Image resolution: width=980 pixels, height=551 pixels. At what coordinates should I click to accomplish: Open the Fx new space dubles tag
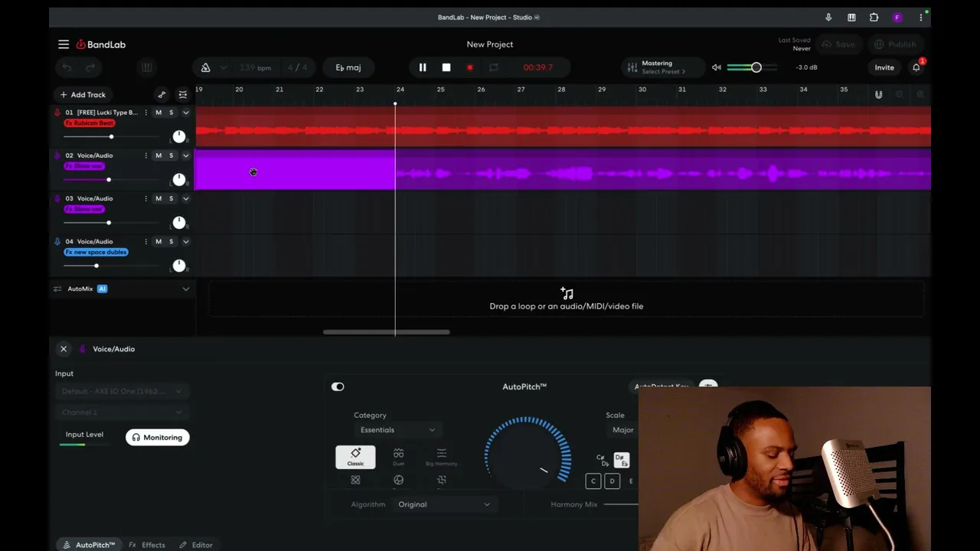pos(96,253)
